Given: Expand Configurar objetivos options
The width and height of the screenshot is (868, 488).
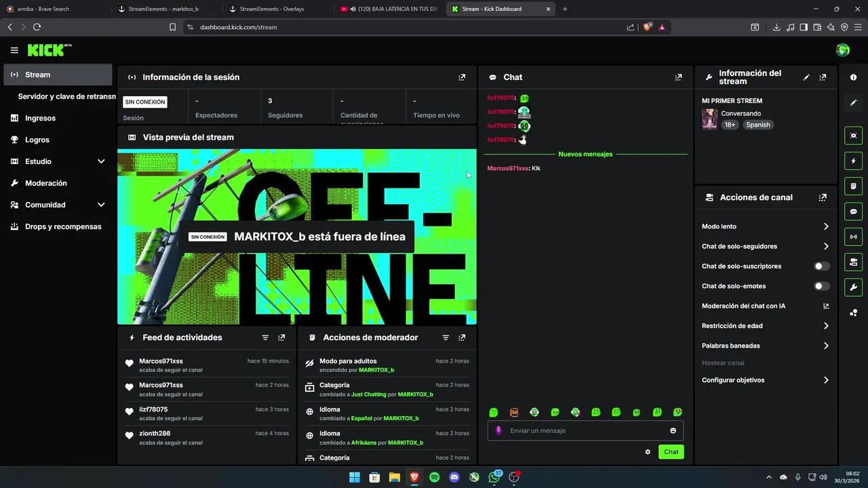Looking at the screenshot, I should [826, 380].
